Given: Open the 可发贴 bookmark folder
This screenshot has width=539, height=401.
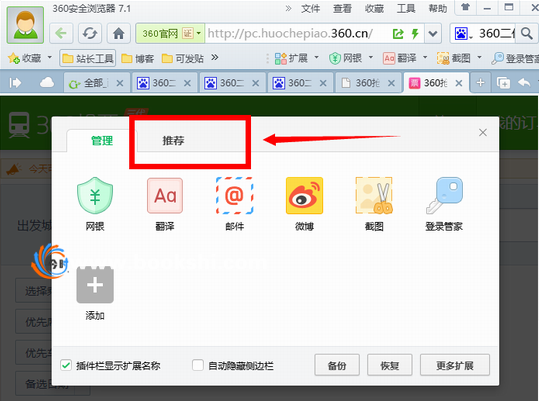Looking at the screenshot, I should tap(183, 59).
